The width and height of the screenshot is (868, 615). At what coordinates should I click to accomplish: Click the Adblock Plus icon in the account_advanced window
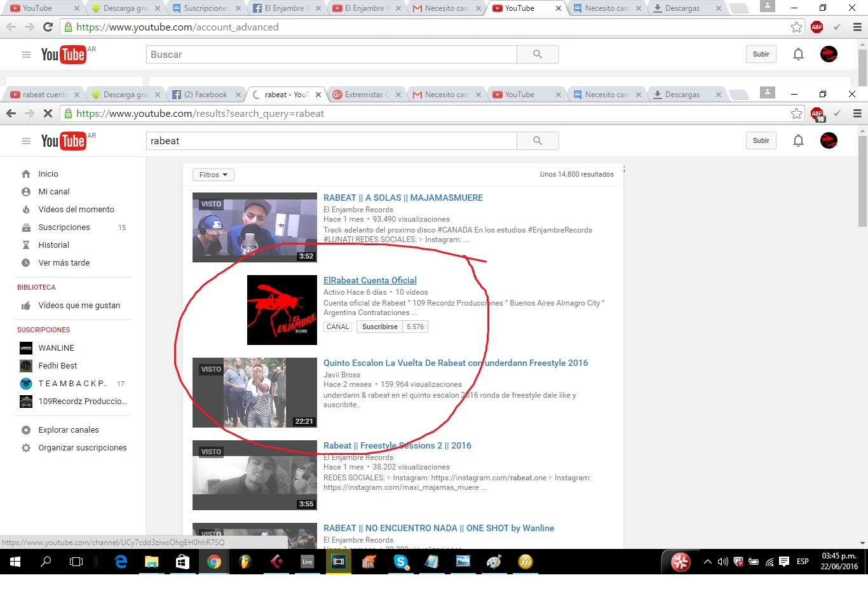817,27
